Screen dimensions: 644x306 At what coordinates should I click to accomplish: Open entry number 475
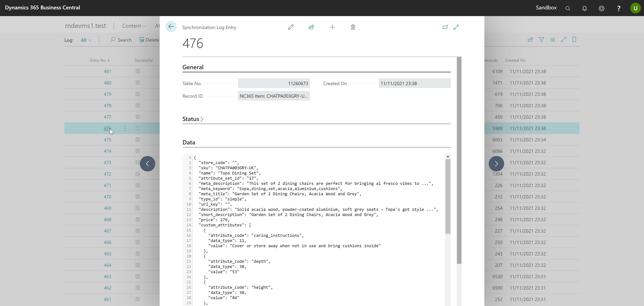[x=107, y=140]
